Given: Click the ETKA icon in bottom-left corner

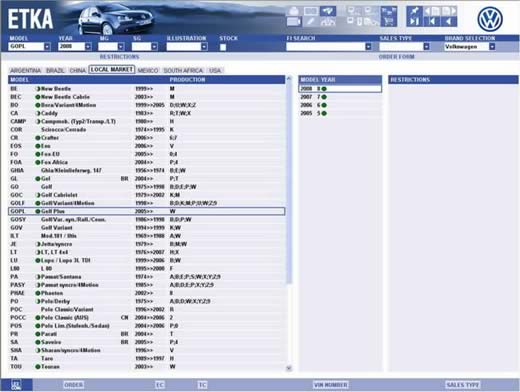Looking at the screenshot, I should click(x=16, y=385).
